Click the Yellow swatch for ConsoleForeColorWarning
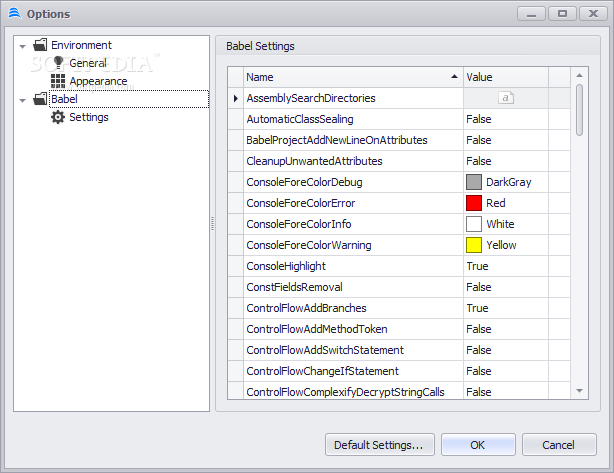The width and height of the screenshot is (614, 473). click(474, 245)
